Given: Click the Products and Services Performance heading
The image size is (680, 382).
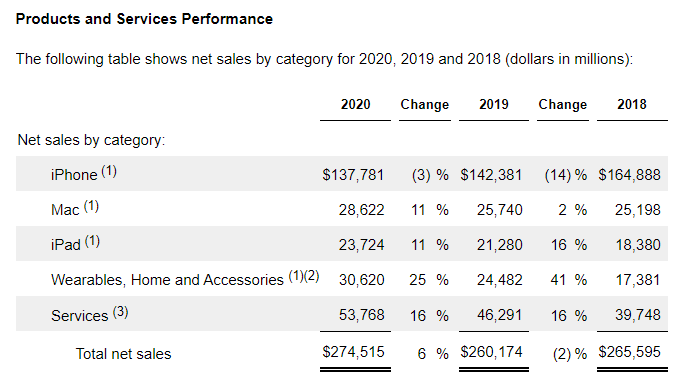Looking at the screenshot, I should pos(144,19).
